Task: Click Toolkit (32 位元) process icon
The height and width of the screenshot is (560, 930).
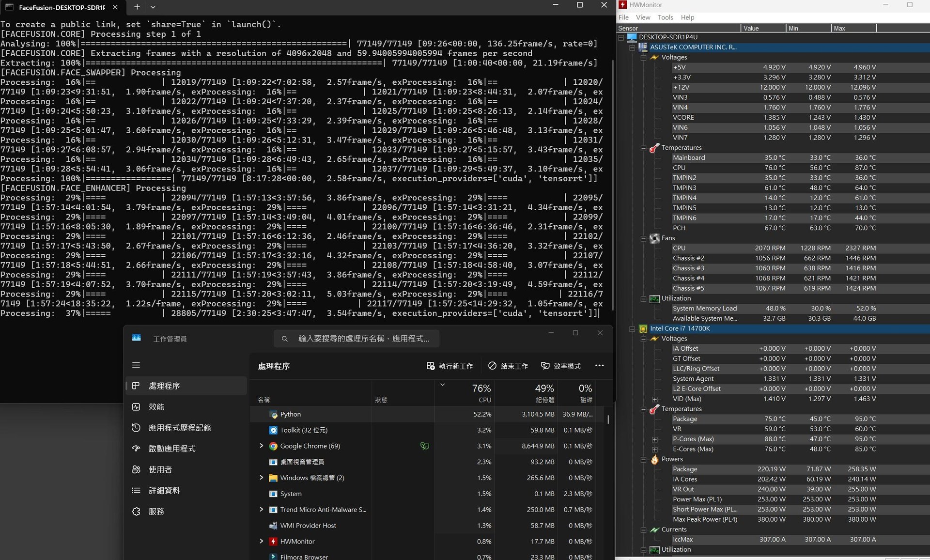Action: click(x=273, y=430)
